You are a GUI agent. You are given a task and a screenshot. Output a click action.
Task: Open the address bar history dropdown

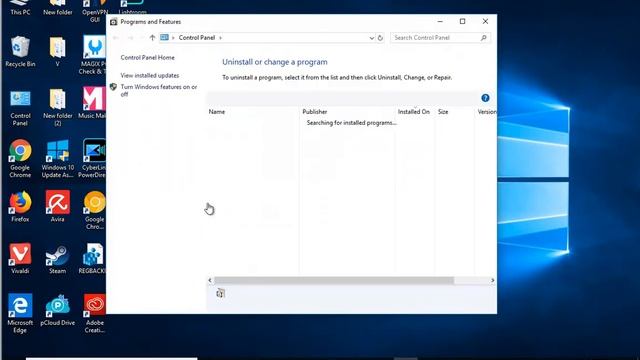pyautogui.click(x=371, y=38)
